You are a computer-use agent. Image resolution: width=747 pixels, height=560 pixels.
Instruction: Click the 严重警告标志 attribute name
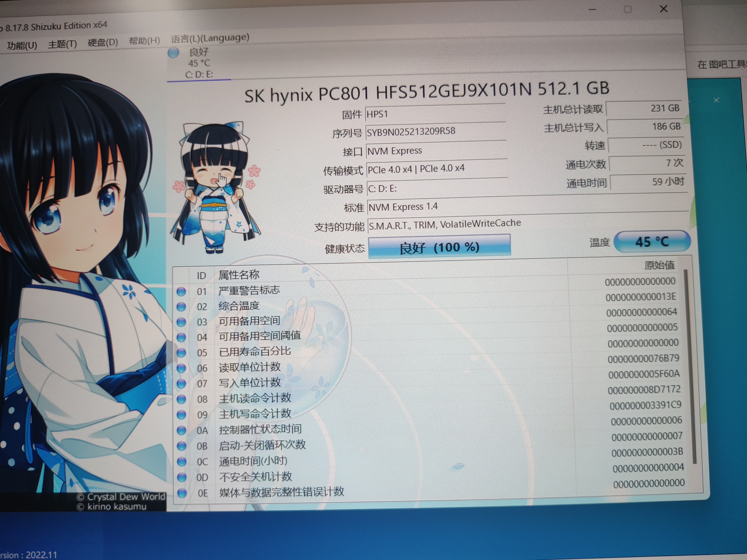249,290
